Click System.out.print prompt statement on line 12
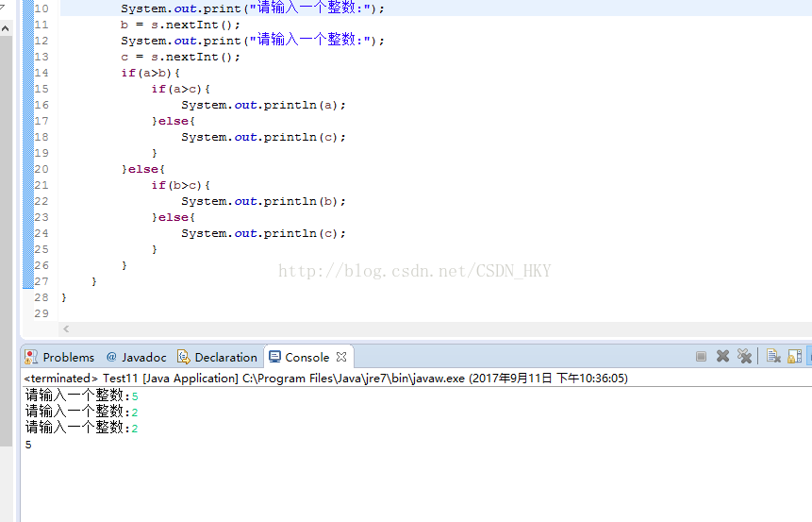The image size is (812, 522). pyautogui.click(x=253, y=41)
